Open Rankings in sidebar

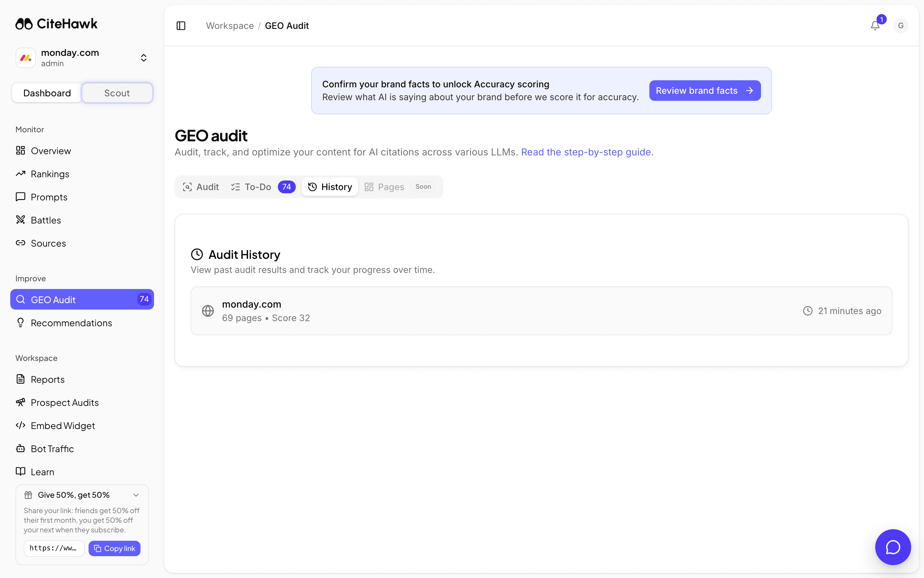[x=82, y=174]
